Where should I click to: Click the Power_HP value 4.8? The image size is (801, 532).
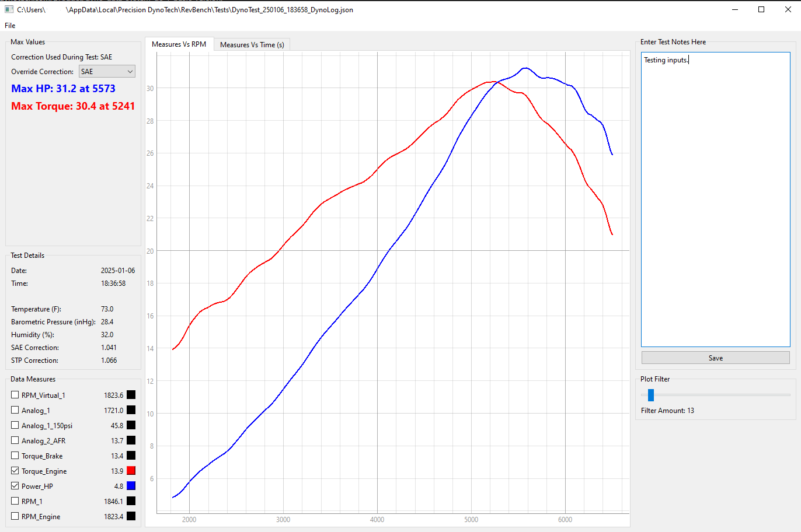[119, 487]
